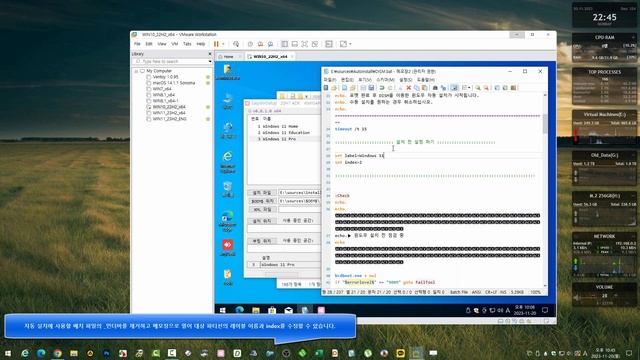Click VMware revert snapshot icon
The image size is (640, 360).
pos(260,44)
